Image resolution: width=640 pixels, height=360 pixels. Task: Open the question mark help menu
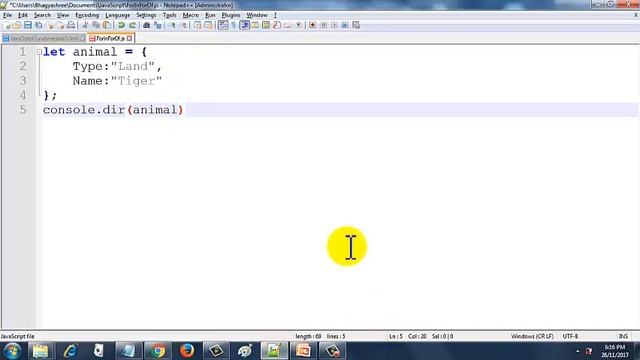(x=275, y=15)
